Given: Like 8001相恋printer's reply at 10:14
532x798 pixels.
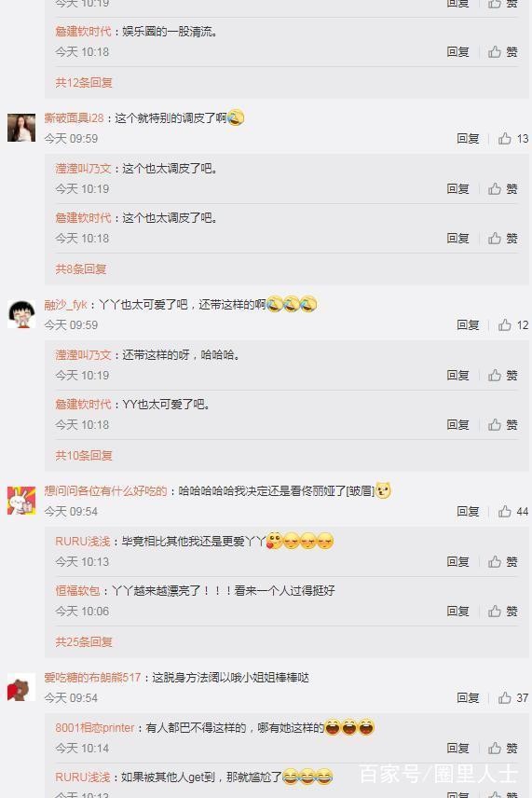Looking at the screenshot, I should (502, 748).
